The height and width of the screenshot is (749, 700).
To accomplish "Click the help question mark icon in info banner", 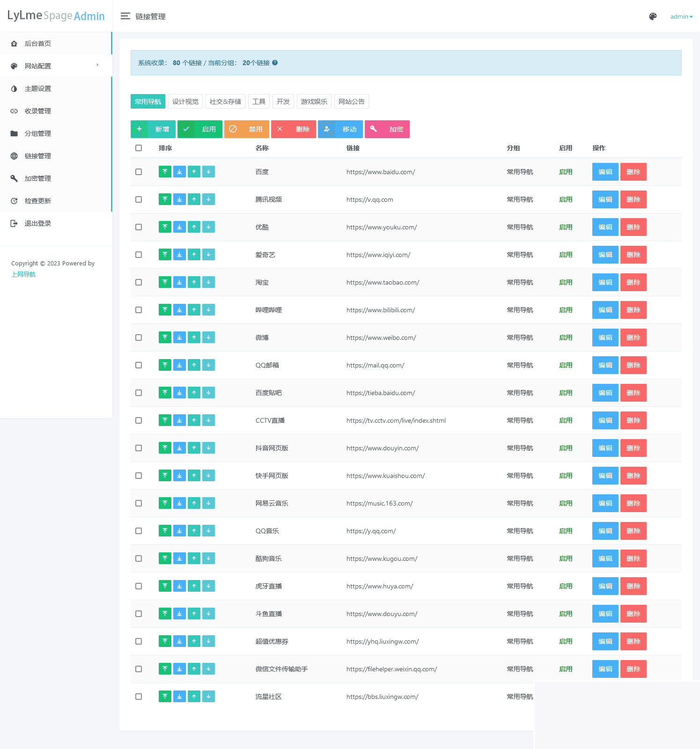I will pyautogui.click(x=275, y=63).
